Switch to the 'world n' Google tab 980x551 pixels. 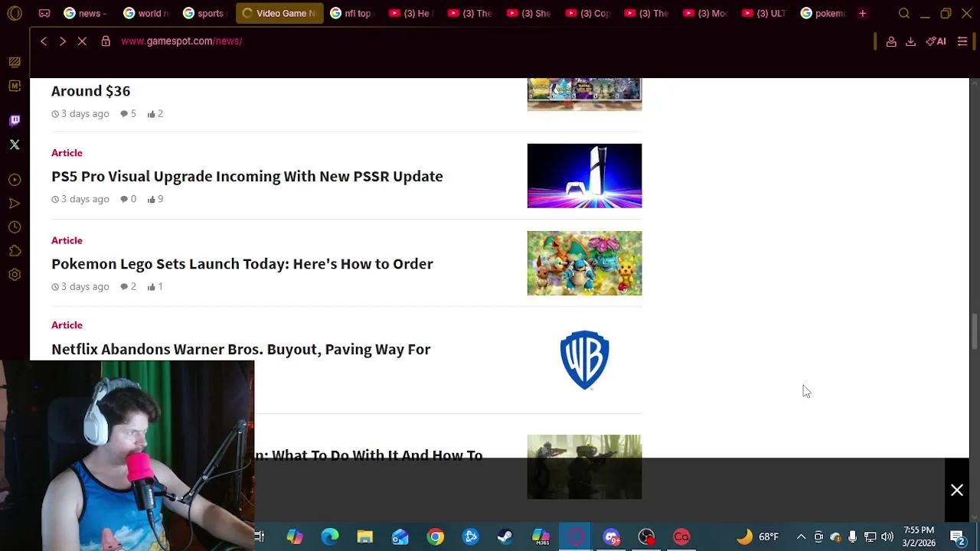pyautogui.click(x=145, y=13)
